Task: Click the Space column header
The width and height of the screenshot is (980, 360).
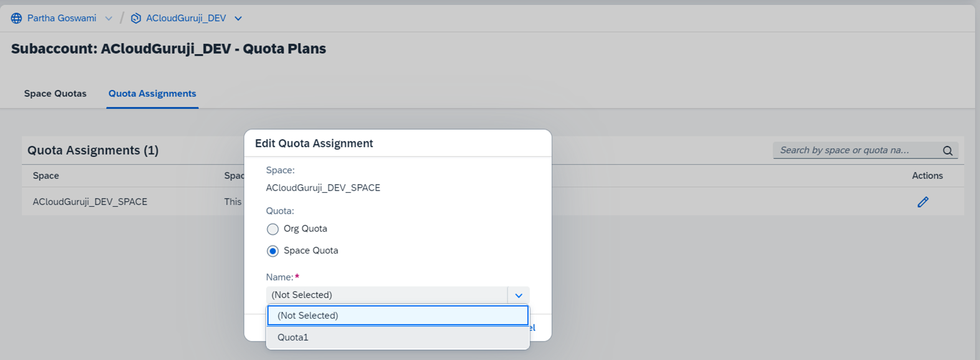Action: coord(46,176)
